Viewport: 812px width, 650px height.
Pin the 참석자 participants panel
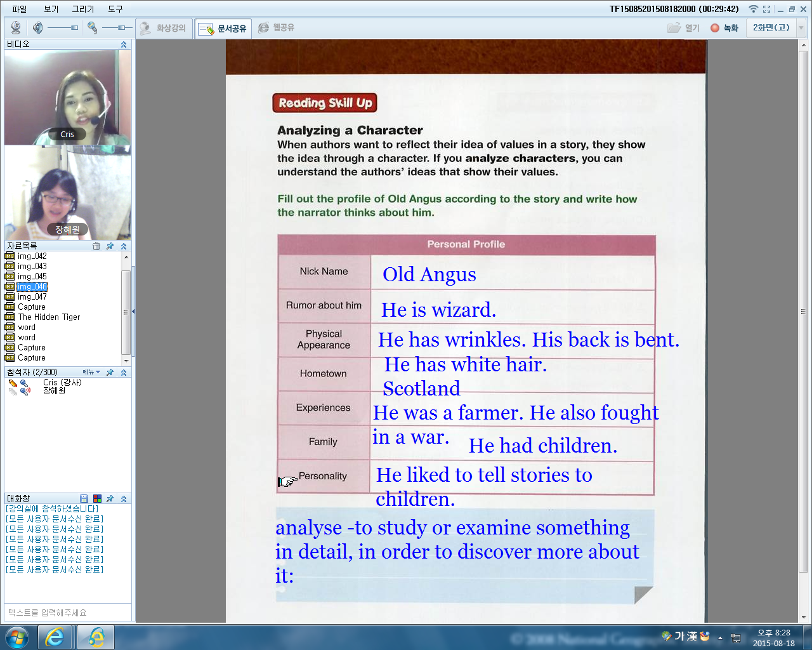point(110,373)
